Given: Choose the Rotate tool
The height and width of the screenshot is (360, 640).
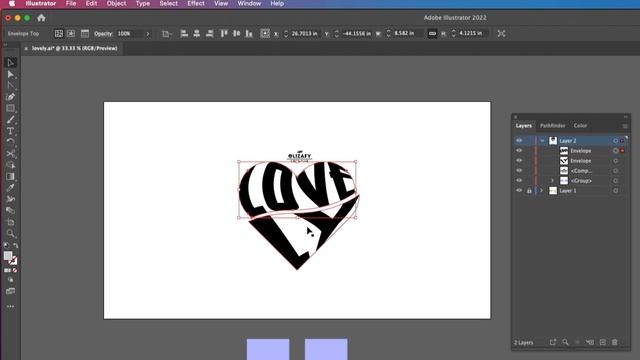Looking at the screenshot, I should click(x=11, y=142).
